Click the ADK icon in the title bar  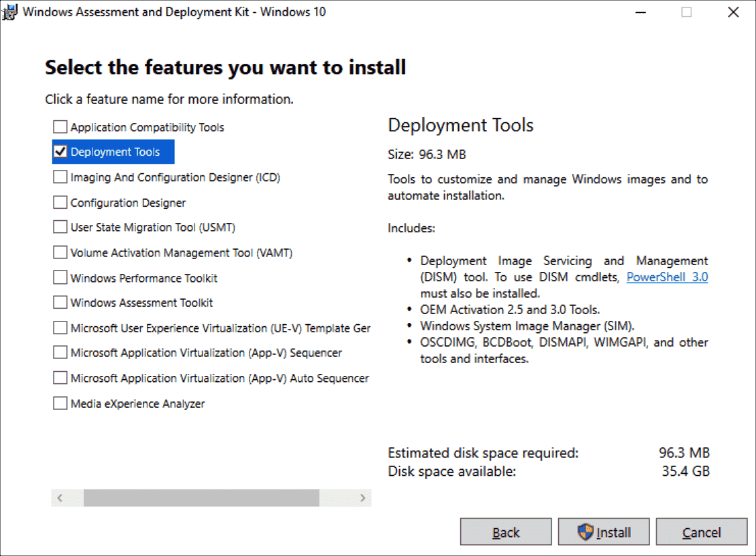pyautogui.click(x=10, y=12)
